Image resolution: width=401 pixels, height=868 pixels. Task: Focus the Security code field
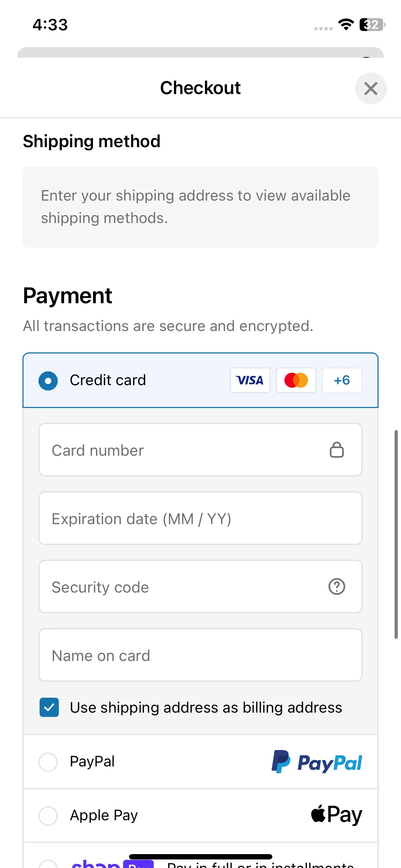coord(200,587)
